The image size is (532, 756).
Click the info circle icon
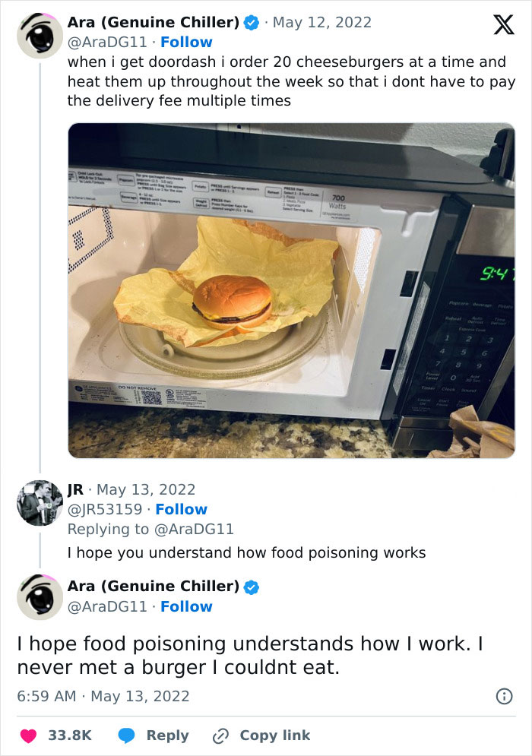click(503, 696)
